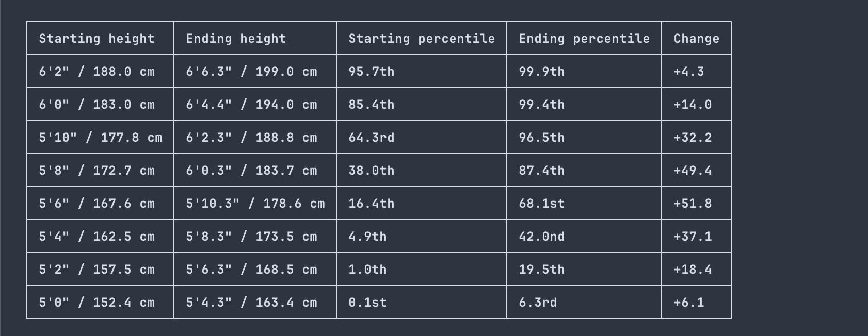Click the 6'4.4" / 194.0 cm cell
868x336 pixels.
click(x=251, y=105)
